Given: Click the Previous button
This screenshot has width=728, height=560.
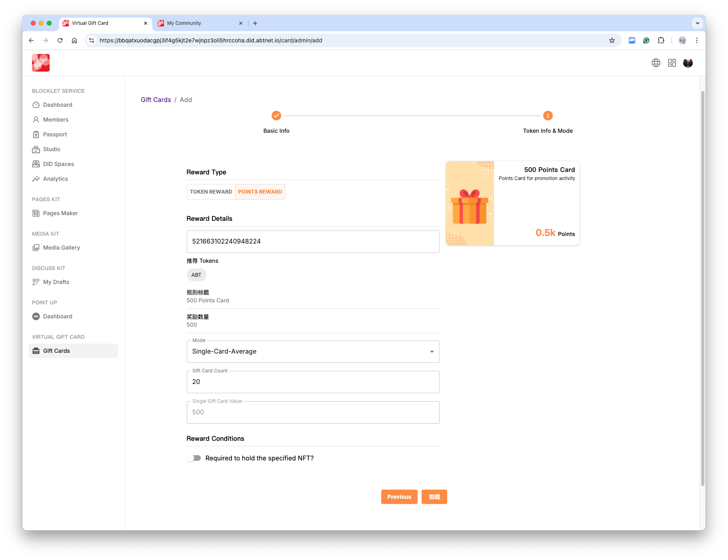Looking at the screenshot, I should [399, 497].
